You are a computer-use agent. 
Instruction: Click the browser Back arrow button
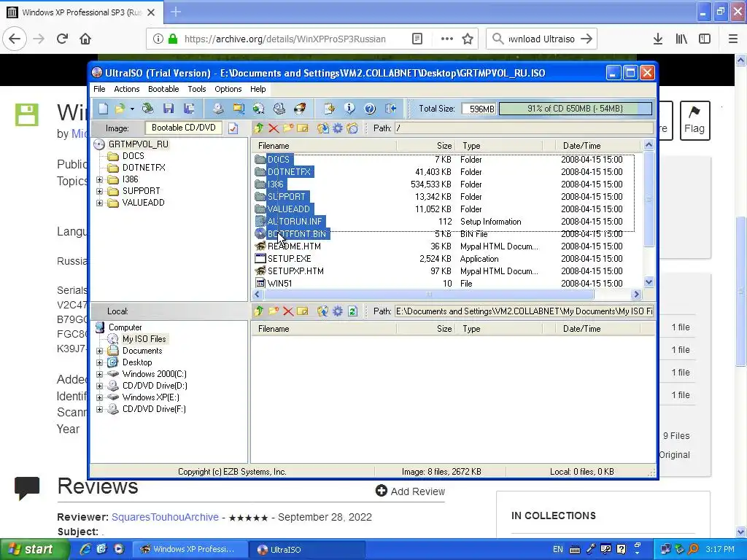(15, 39)
